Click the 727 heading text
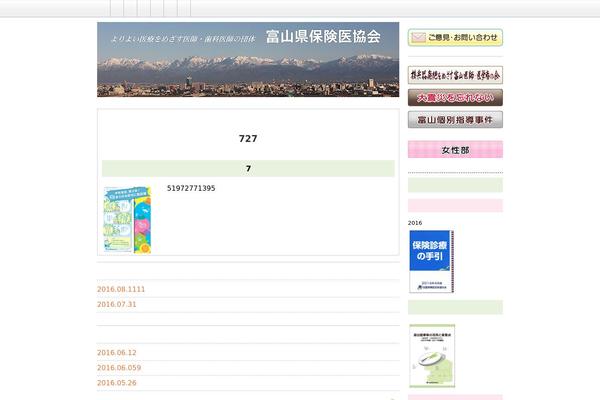 (x=248, y=139)
